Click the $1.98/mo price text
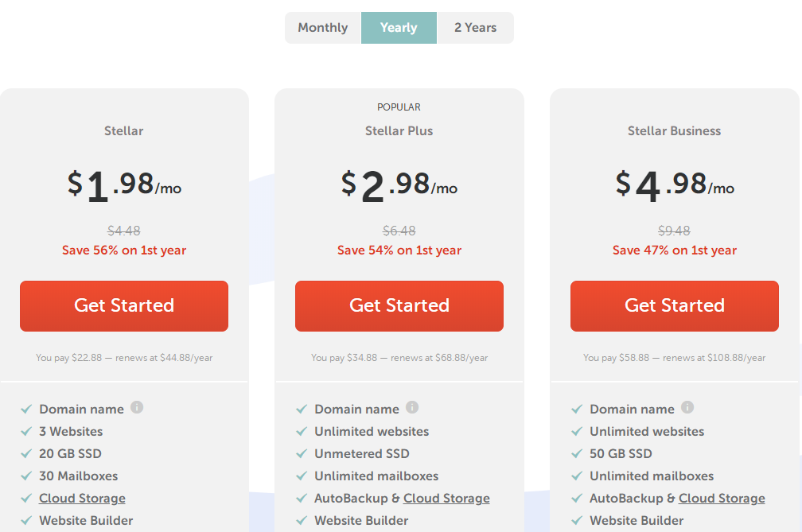802x532 pixels. (x=124, y=185)
